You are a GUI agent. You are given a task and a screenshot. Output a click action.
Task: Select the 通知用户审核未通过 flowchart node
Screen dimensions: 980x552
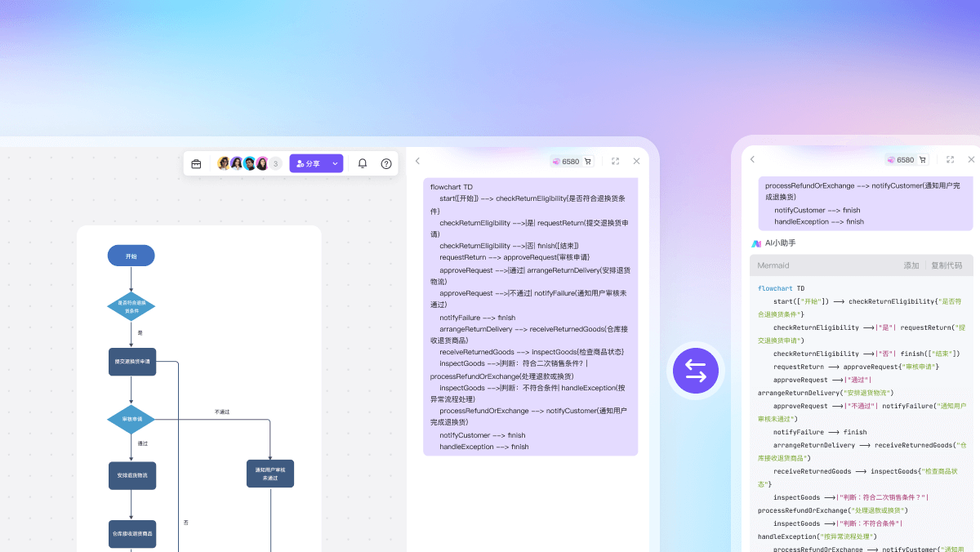pos(270,474)
